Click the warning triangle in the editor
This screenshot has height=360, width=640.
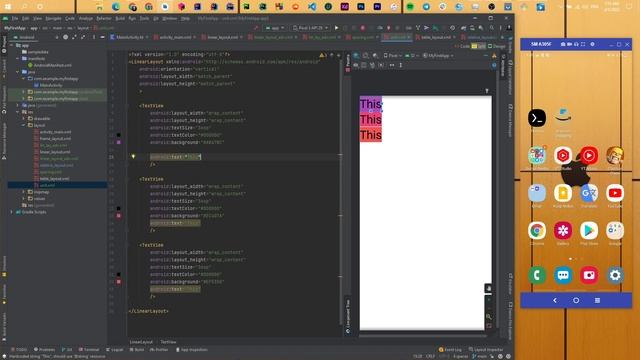click(x=322, y=55)
